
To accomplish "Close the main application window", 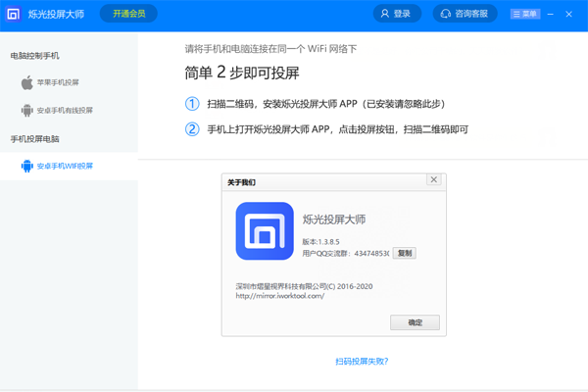I will 568,15.
